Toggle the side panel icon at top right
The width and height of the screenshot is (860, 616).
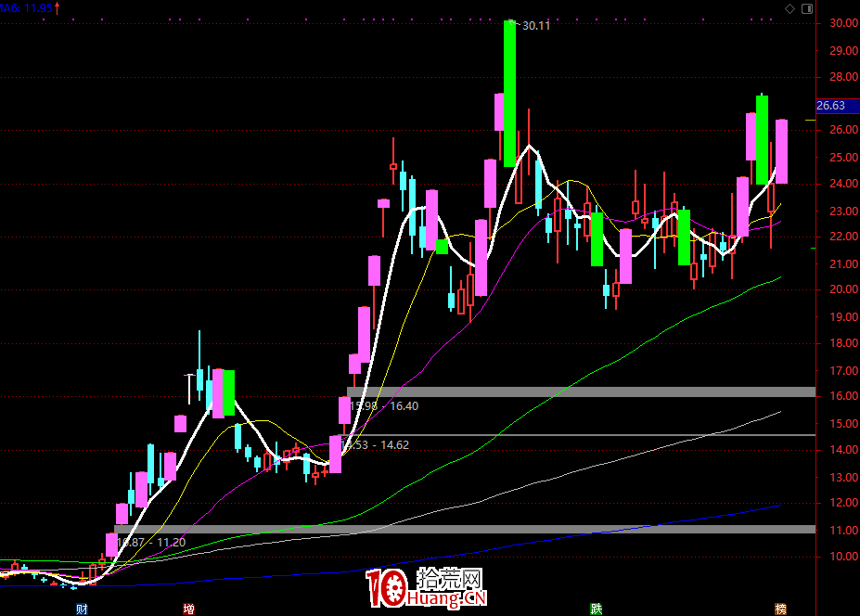click(806, 8)
